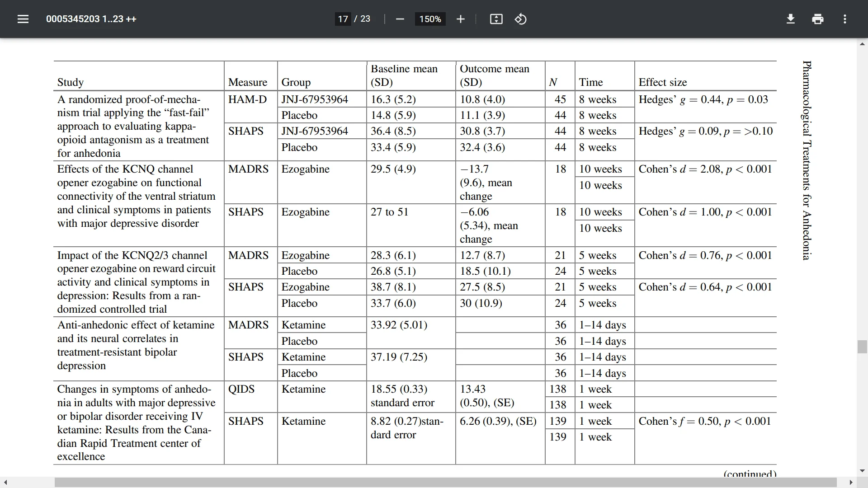Zoom out with the minus button
This screenshot has height=488, width=868.
[400, 19]
